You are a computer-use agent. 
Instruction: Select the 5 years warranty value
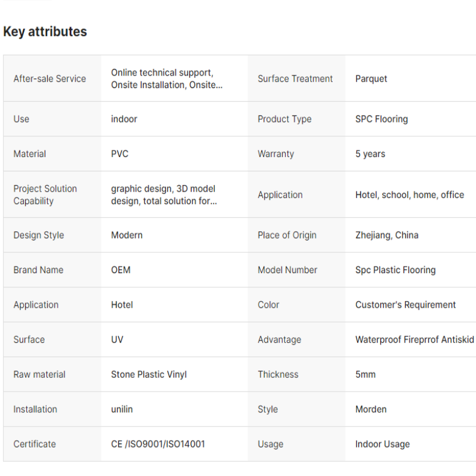[x=370, y=154]
